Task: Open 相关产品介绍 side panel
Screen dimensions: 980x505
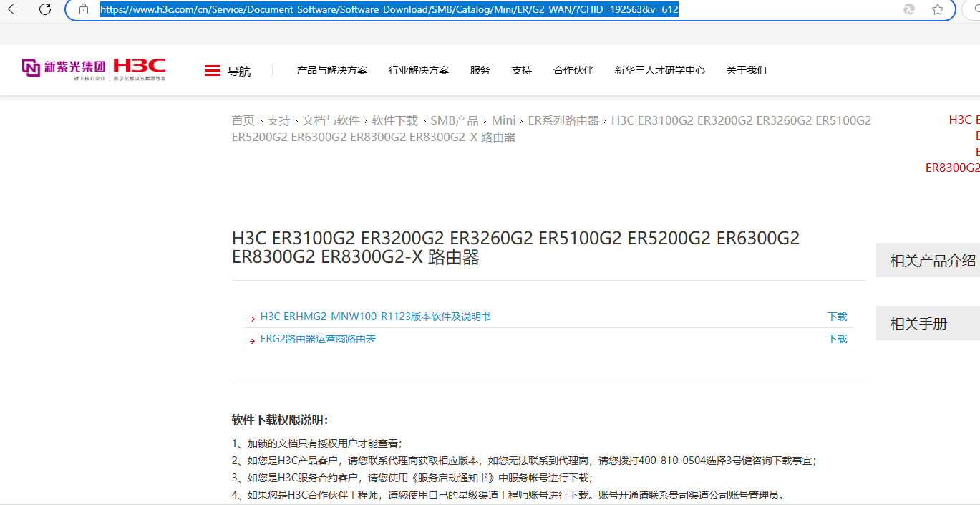Action: click(928, 260)
